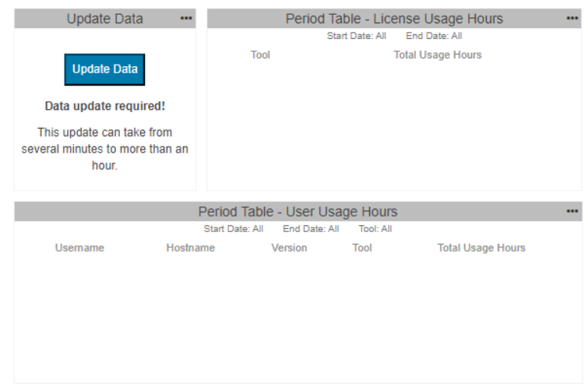Screen dimensions: 588x384
Task: Sort User Usage table by Username column
Action: point(79,248)
